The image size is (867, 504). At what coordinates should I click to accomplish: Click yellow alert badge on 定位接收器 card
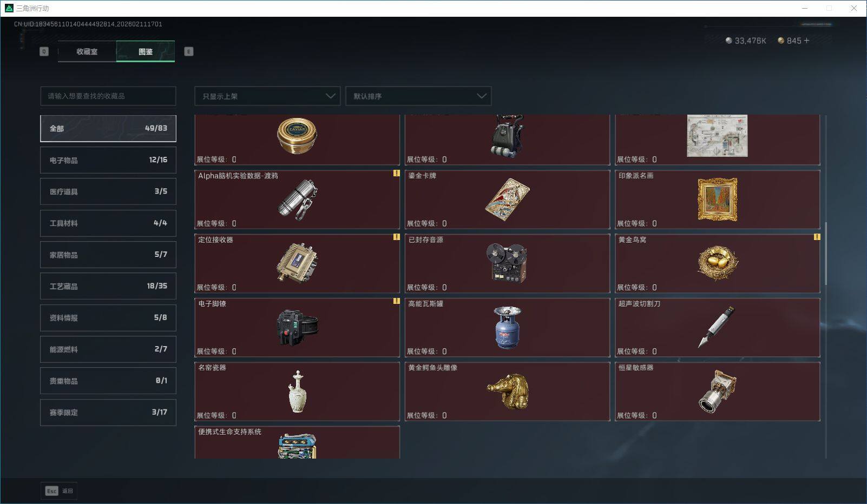[x=396, y=237]
